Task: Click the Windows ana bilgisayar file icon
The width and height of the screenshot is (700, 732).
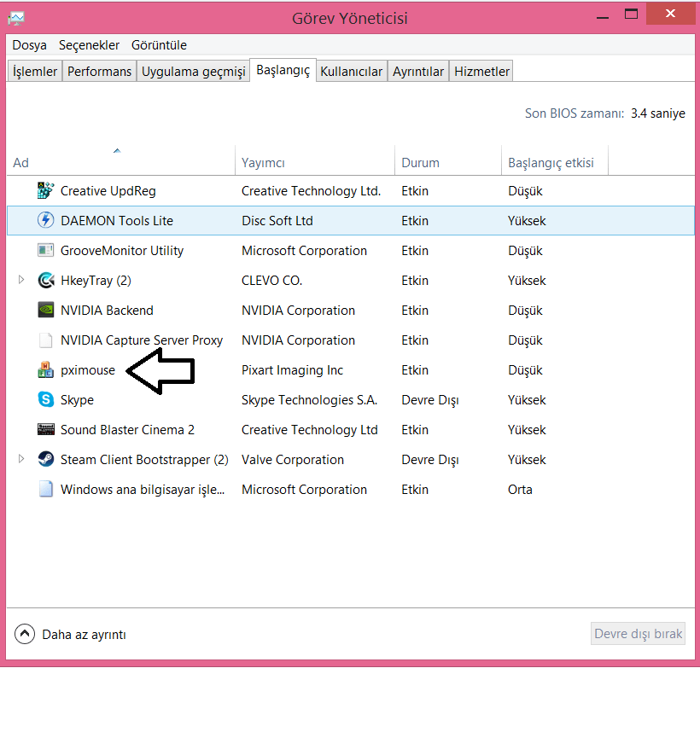Action: point(45,489)
